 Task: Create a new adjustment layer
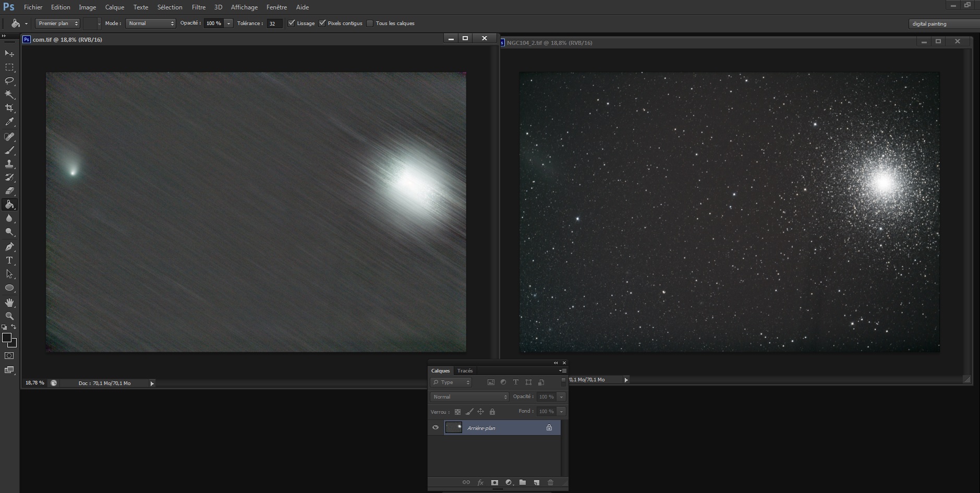coord(509,483)
